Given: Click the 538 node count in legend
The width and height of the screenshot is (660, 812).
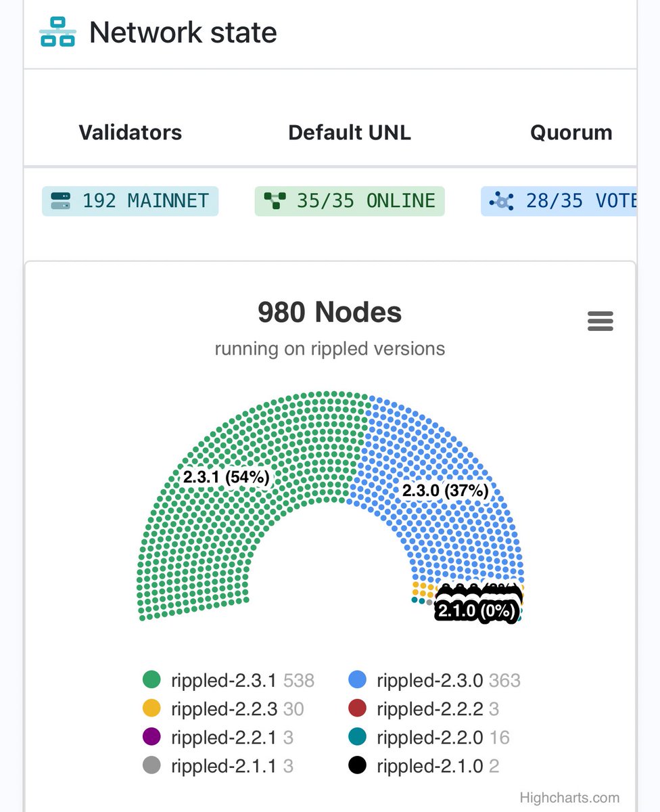Looking at the screenshot, I should pos(299,681).
